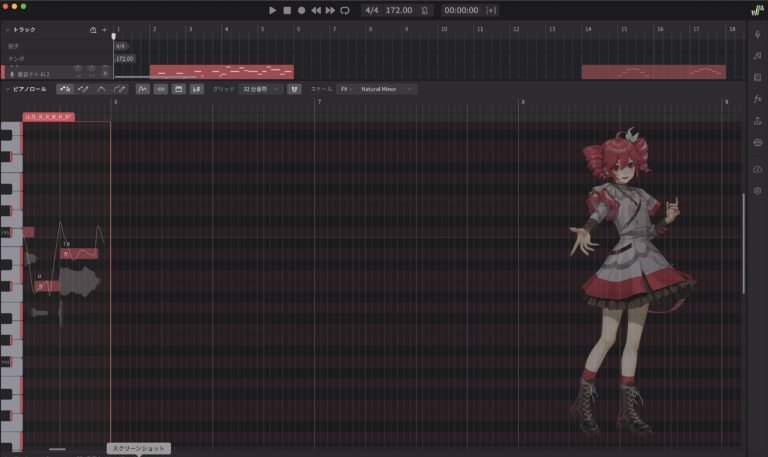Viewport: 768px width, 457px height.
Task: Stop playback with the square Stop button
Action: [x=287, y=10]
